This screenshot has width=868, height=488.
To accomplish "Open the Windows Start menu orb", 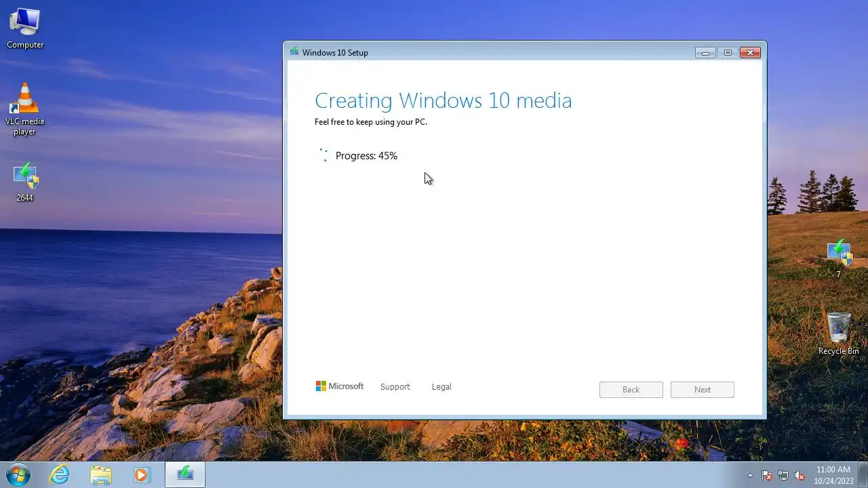I will coord(18,474).
